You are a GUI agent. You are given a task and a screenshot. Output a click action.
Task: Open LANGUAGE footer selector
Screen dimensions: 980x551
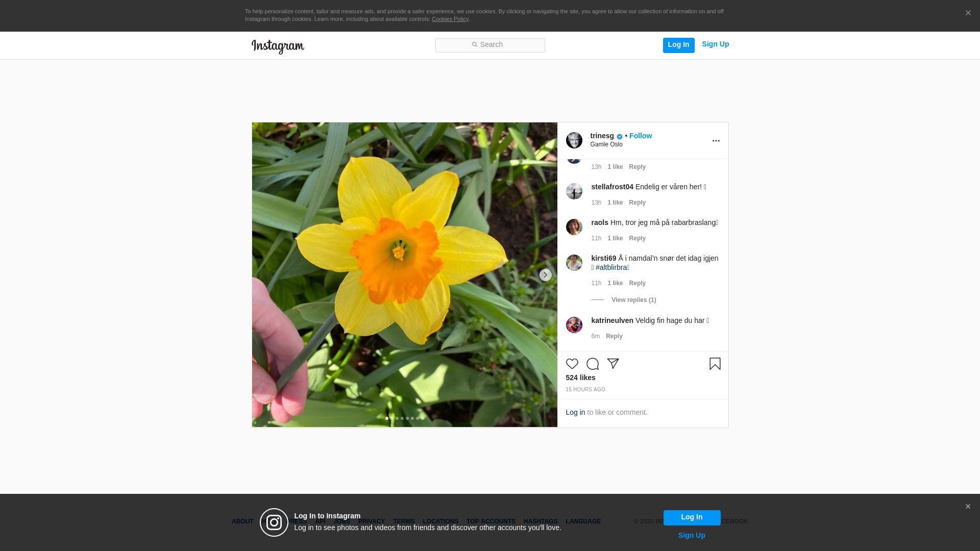coord(583,521)
